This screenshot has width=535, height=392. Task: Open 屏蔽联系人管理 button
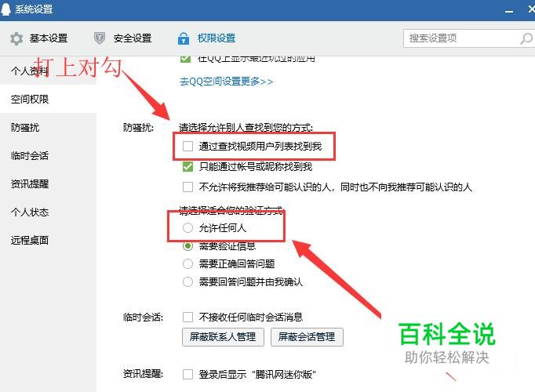tap(223, 337)
